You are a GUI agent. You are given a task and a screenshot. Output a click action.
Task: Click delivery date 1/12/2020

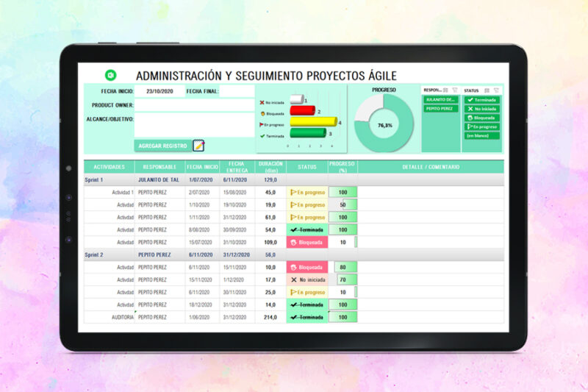233,279
